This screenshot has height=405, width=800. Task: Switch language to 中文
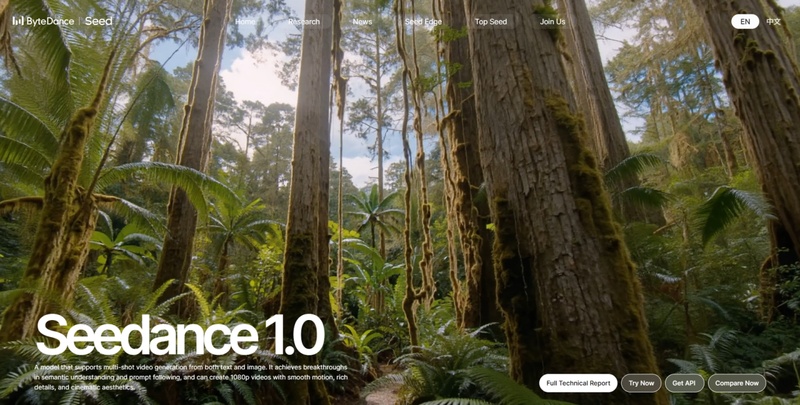coord(774,21)
